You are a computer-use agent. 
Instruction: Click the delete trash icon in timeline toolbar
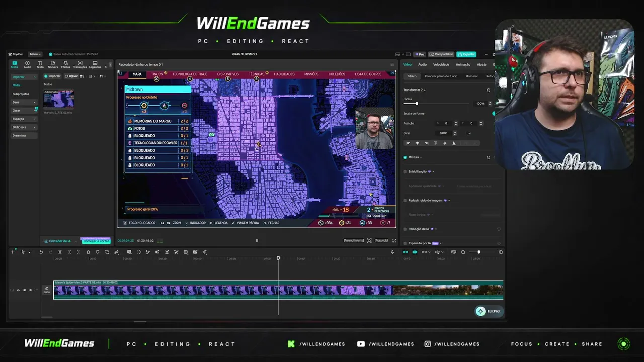tap(88, 252)
